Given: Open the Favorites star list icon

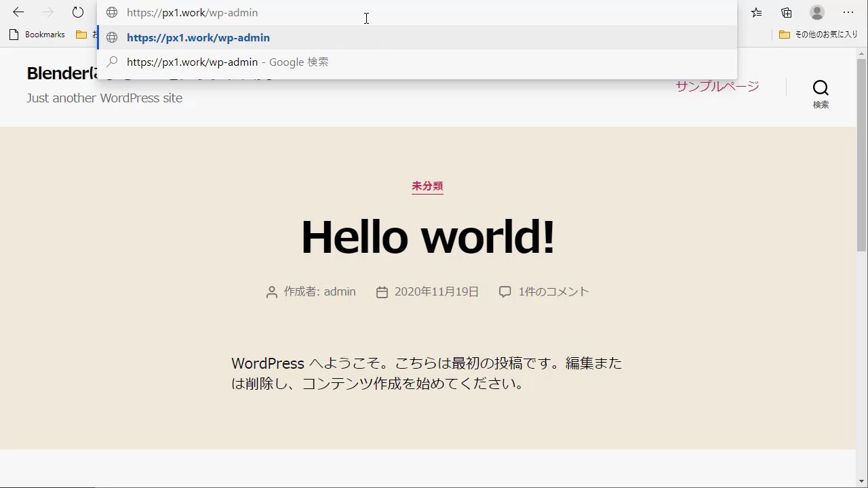Looking at the screenshot, I should coord(756,12).
